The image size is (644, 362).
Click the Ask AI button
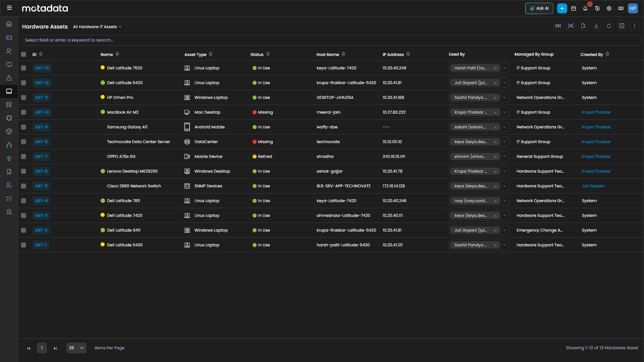tap(539, 8)
